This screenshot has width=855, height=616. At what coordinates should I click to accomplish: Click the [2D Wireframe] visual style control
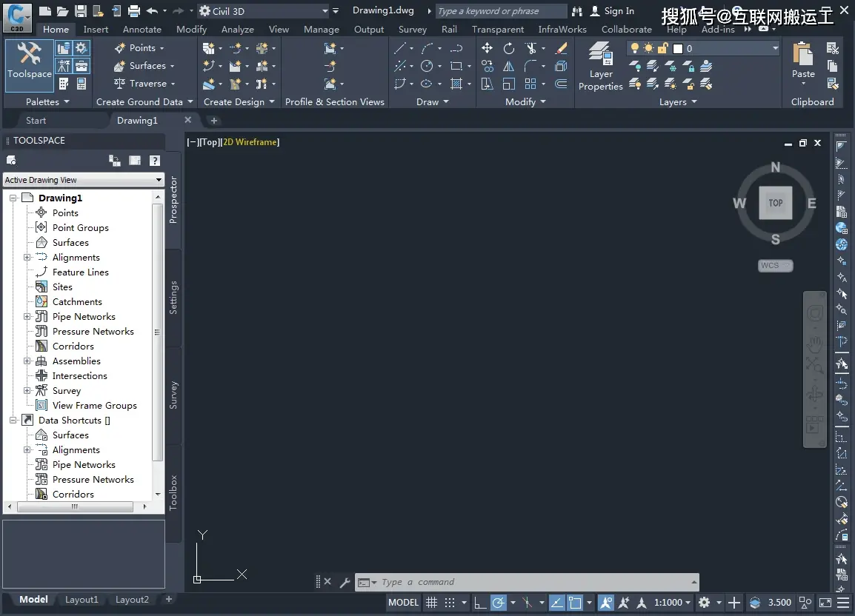click(251, 142)
